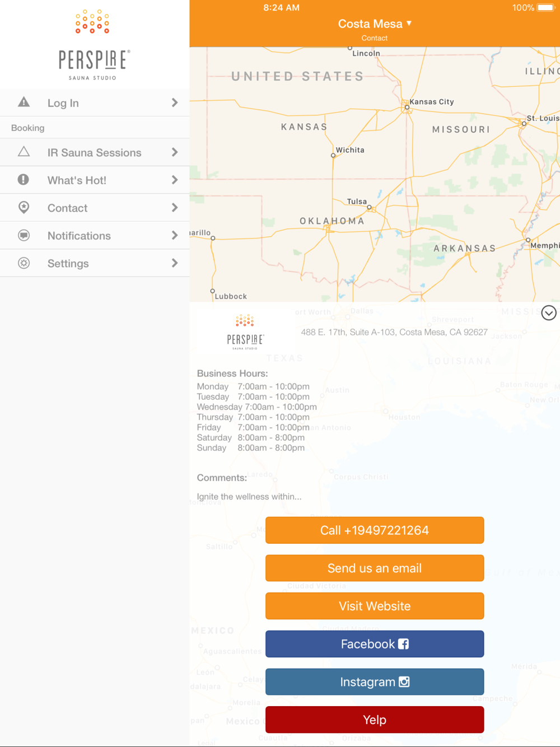
Task: Collapse the contact info panel with circled chevron
Action: tap(549, 313)
